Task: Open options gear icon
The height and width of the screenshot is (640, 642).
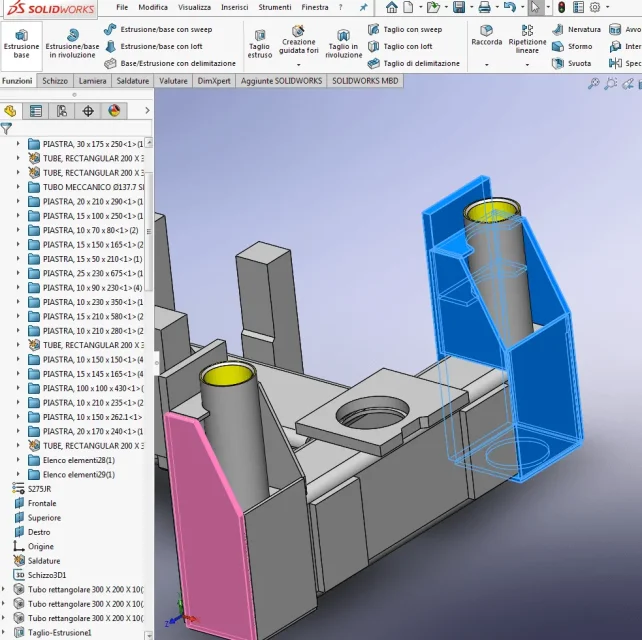Action: pyautogui.click(x=595, y=7)
